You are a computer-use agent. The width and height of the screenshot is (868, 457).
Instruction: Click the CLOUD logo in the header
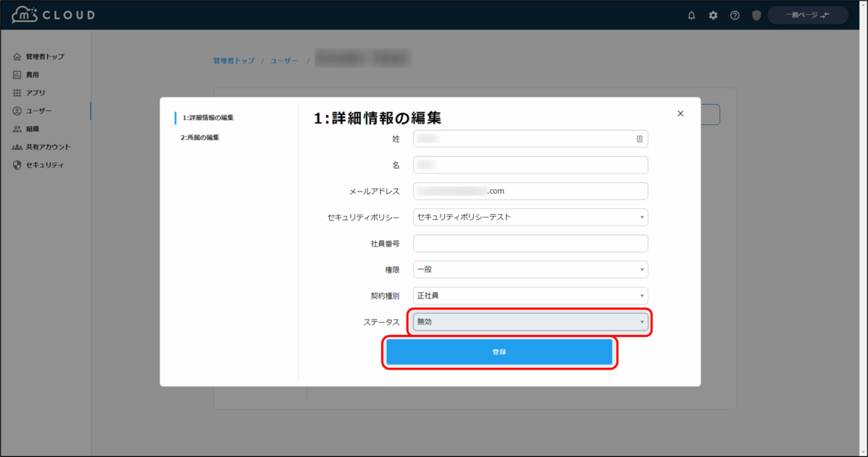point(52,13)
